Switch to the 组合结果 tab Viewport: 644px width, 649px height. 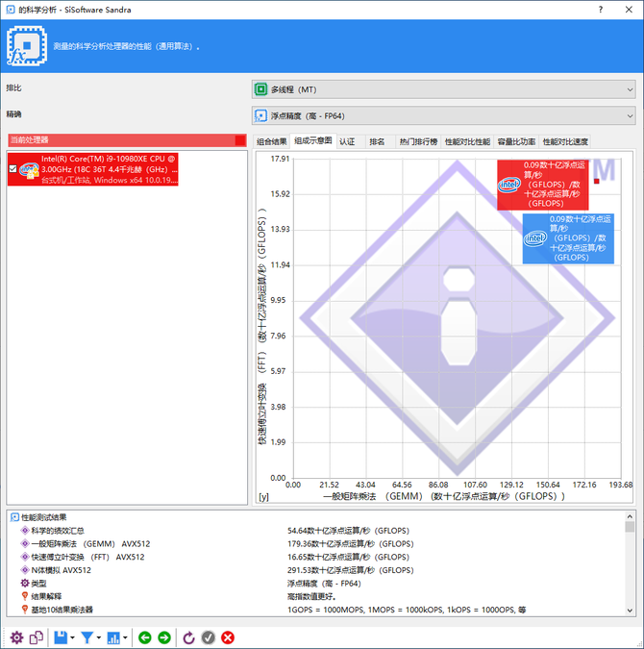pyautogui.click(x=271, y=142)
